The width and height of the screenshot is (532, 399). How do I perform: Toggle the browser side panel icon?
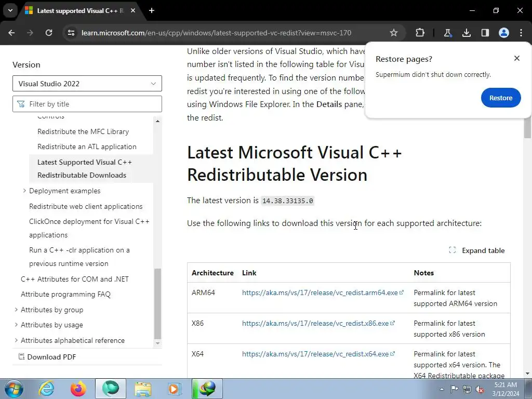point(485,33)
